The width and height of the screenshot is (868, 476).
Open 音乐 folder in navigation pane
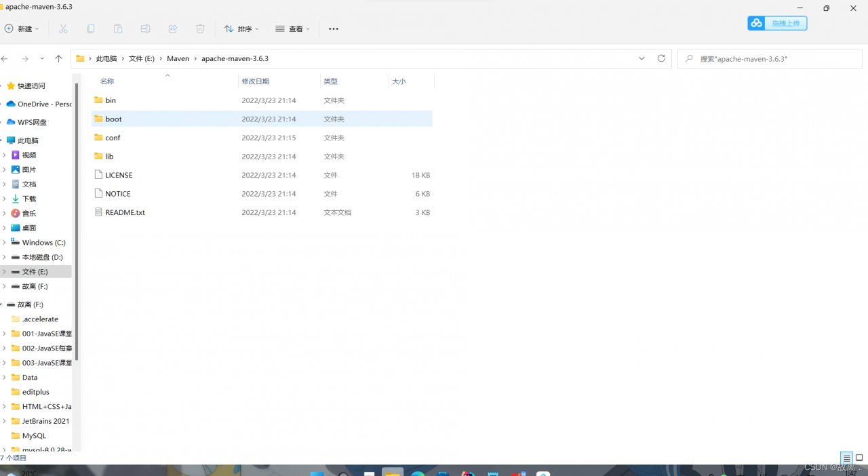pyautogui.click(x=29, y=214)
